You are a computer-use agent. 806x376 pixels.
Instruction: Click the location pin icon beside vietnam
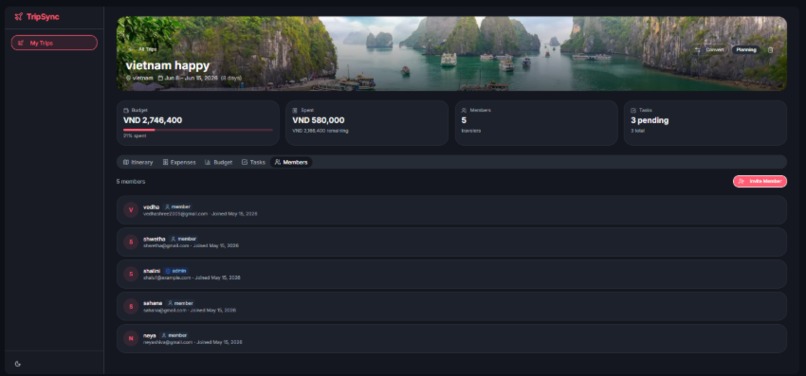pos(129,78)
